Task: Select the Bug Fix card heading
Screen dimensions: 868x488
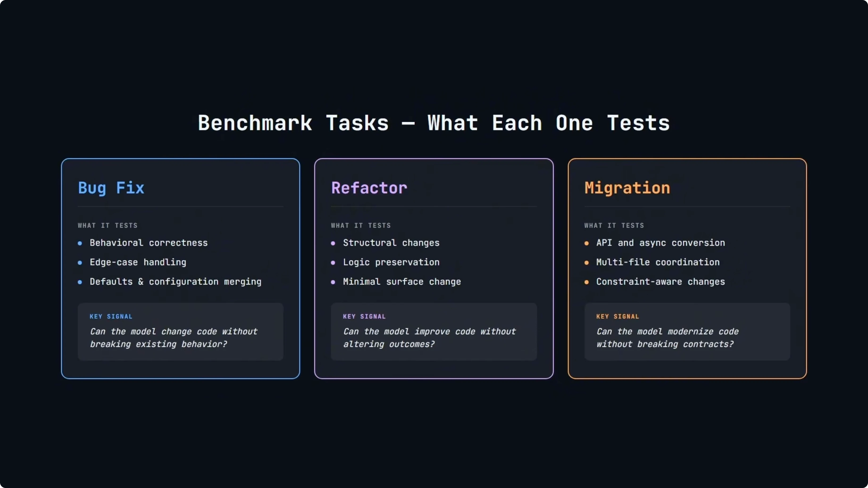Action: 111,188
